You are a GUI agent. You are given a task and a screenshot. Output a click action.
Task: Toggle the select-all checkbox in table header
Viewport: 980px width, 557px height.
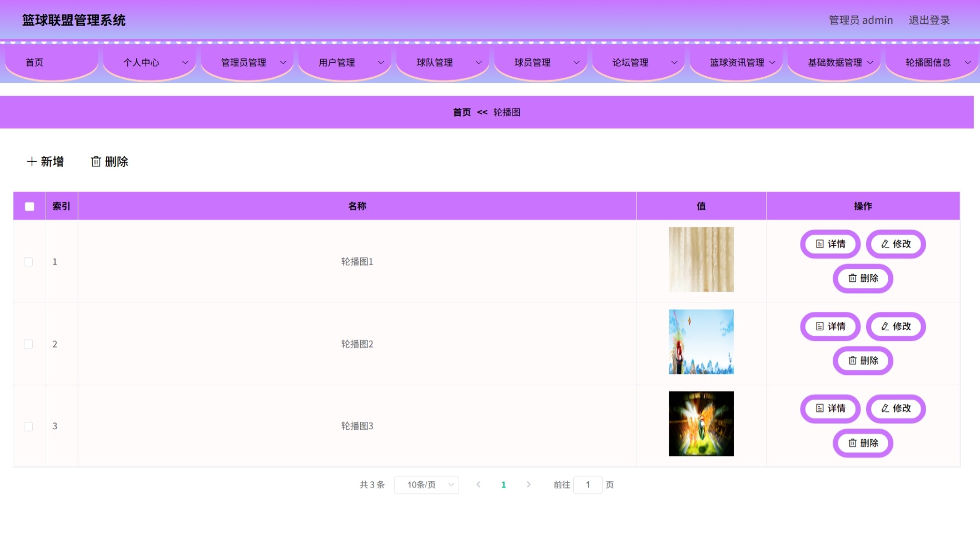(x=29, y=207)
